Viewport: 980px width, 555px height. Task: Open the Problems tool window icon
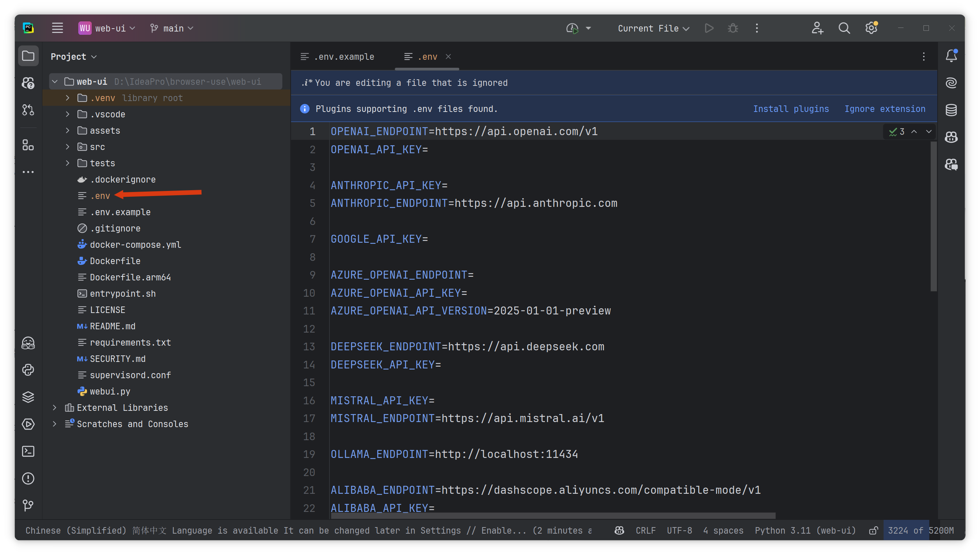point(28,479)
